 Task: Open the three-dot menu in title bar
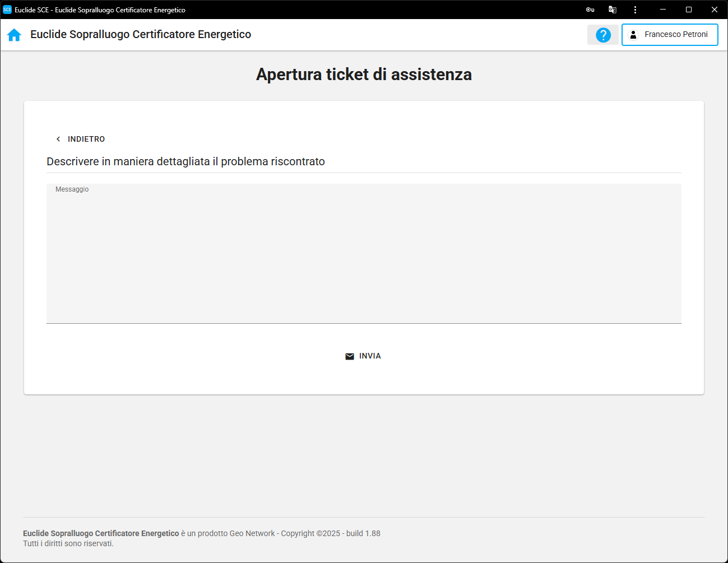point(635,10)
